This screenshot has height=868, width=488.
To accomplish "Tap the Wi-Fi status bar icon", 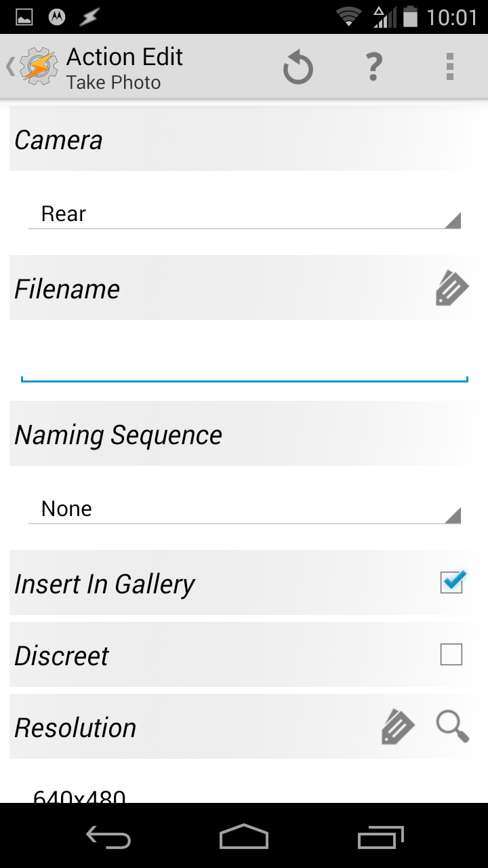I will click(349, 16).
